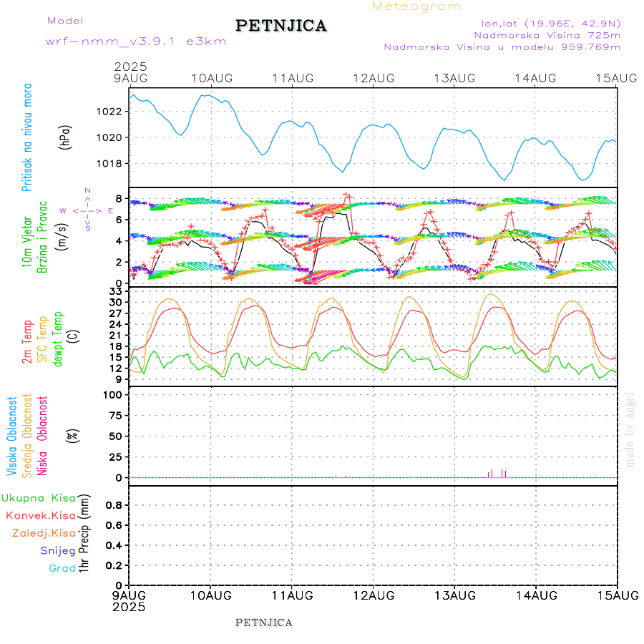
Task: Select 12AUG on the bottom time axis
Action: [x=373, y=595]
